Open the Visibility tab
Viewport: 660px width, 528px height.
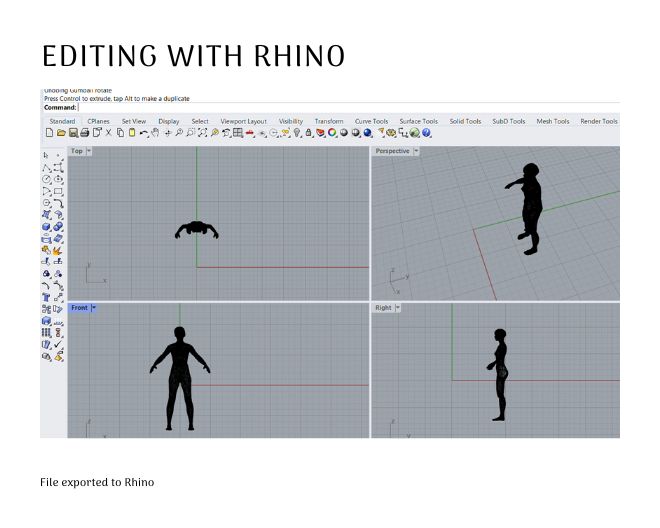291,121
